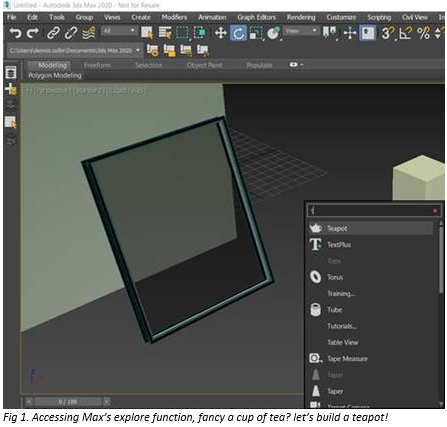Toggle the Spinner Snap icon

pyautogui.click(x=439, y=33)
